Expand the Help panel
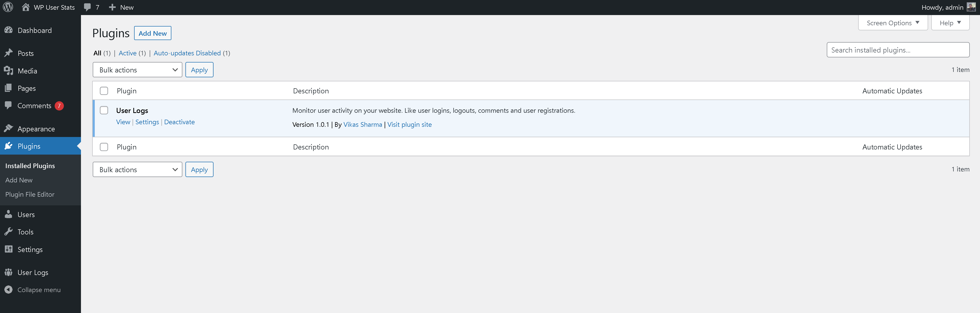The width and height of the screenshot is (980, 313). 950,22
